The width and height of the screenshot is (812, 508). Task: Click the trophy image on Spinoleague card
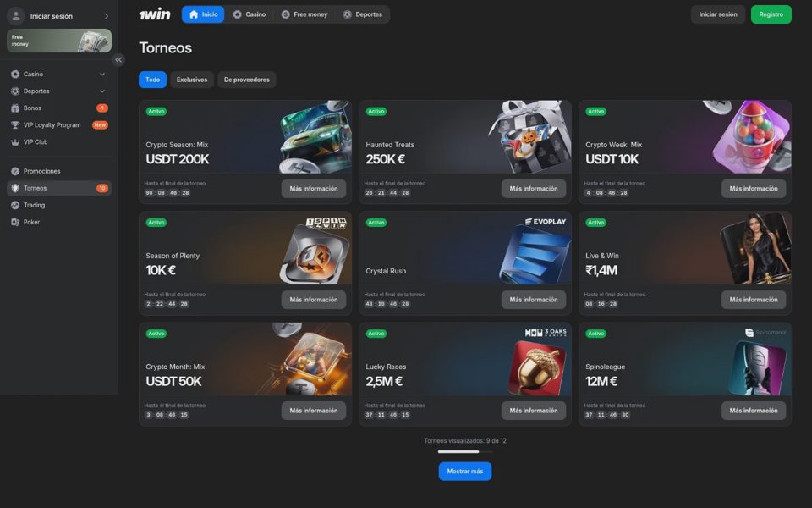pyautogui.click(x=757, y=367)
